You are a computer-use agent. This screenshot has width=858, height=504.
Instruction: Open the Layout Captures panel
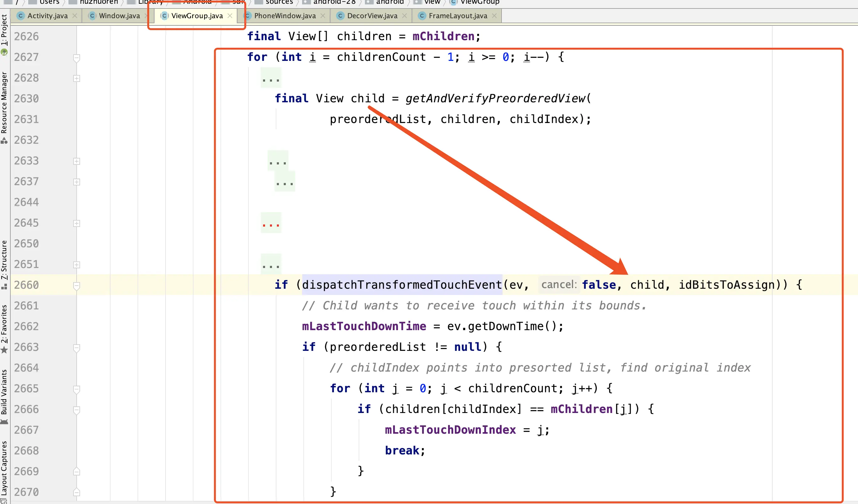[x=4, y=468]
